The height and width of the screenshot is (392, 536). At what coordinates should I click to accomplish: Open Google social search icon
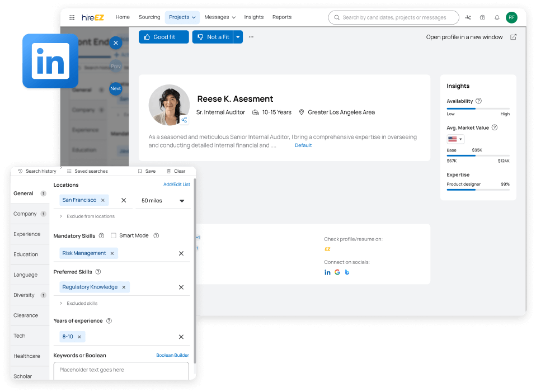click(x=337, y=272)
